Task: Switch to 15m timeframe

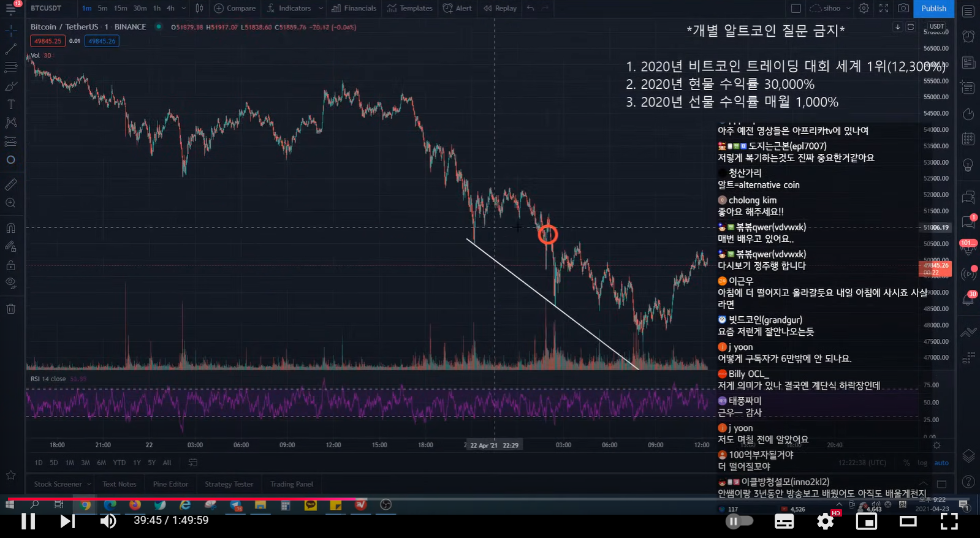Action: point(121,9)
